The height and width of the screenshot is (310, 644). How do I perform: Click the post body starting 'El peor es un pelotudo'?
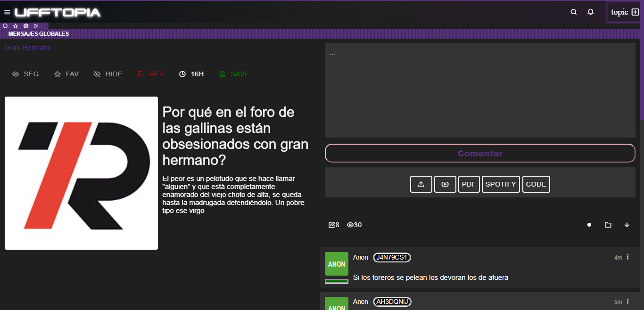click(233, 195)
